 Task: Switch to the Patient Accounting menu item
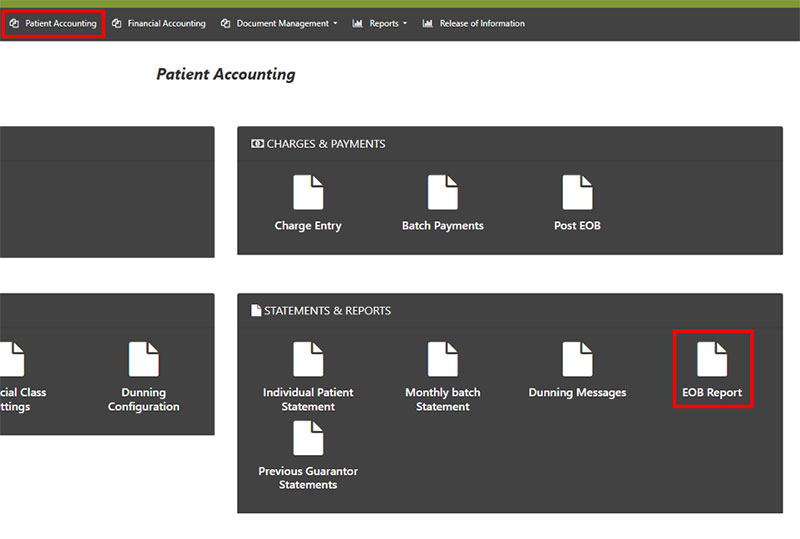(60, 24)
